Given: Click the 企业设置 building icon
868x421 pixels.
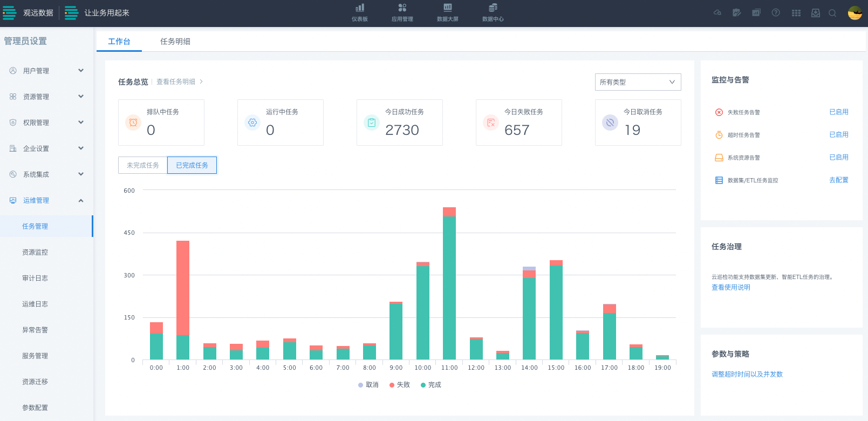Looking at the screenshot, I should 13,148.
